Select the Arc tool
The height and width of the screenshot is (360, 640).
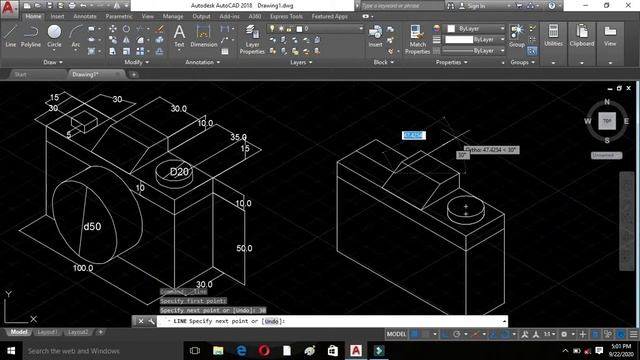tap(76, 36)
